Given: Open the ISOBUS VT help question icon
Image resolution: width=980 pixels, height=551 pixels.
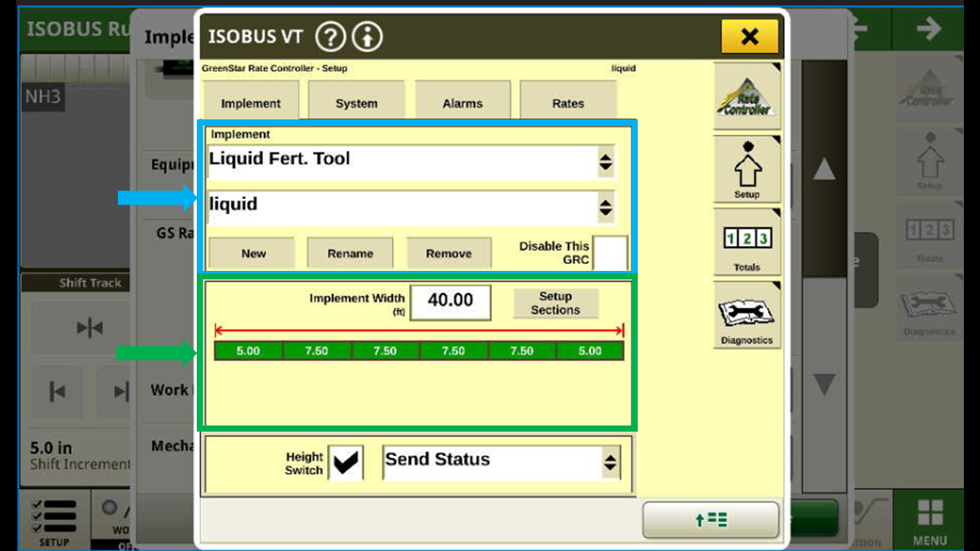Looking at the screenshot, I should tap(331, 36).
